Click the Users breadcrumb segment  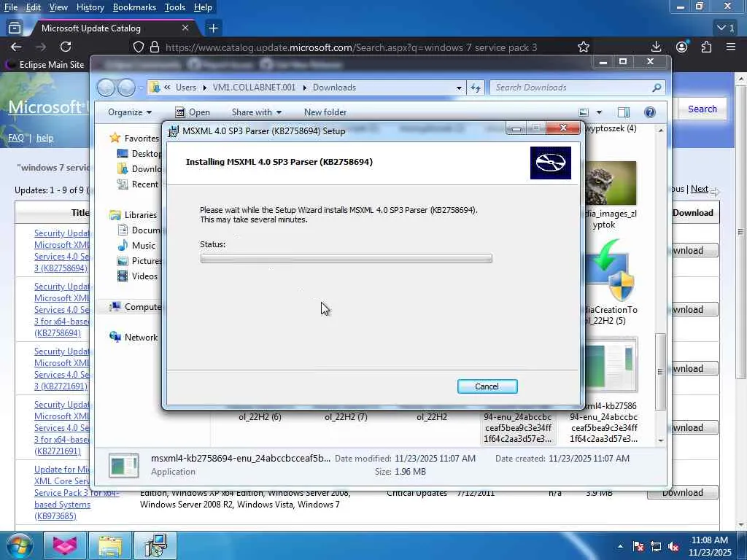coord(186,87)
